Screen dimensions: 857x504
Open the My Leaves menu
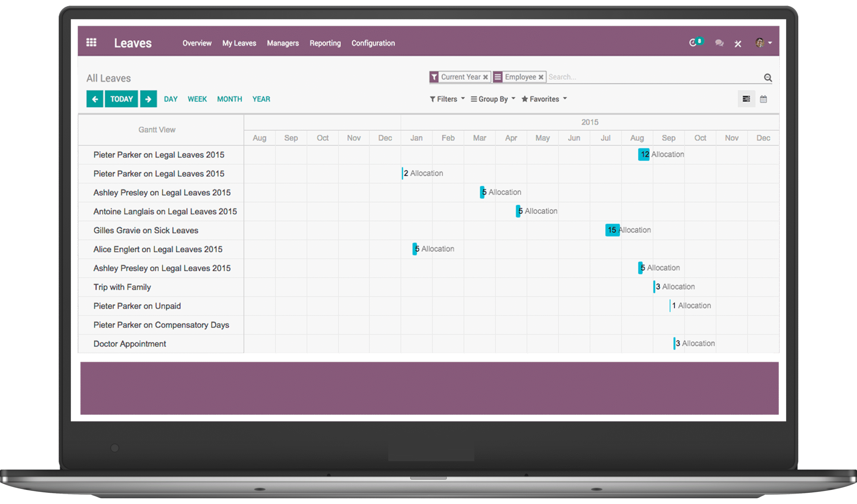(x=239, y=43)
